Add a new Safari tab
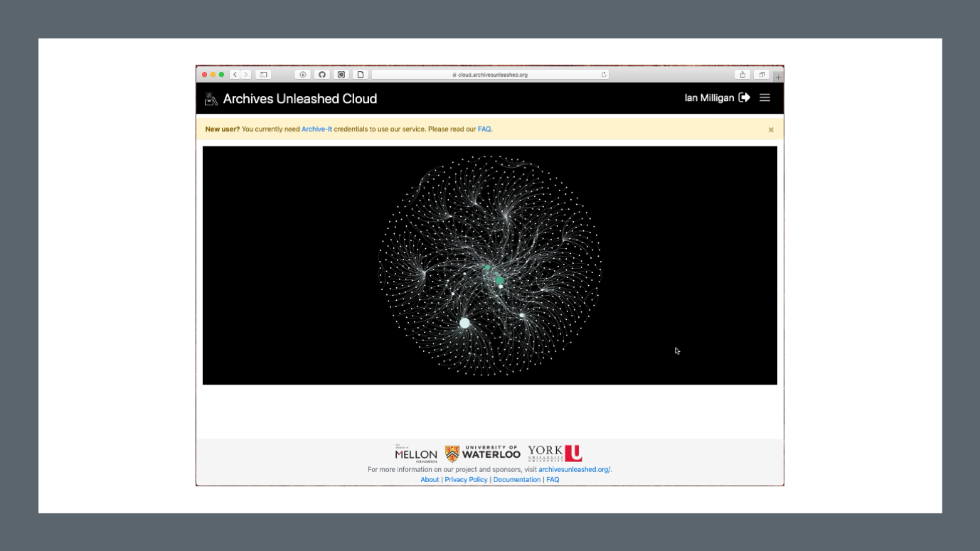The image size is (980, 551). [x=778, y=76]
